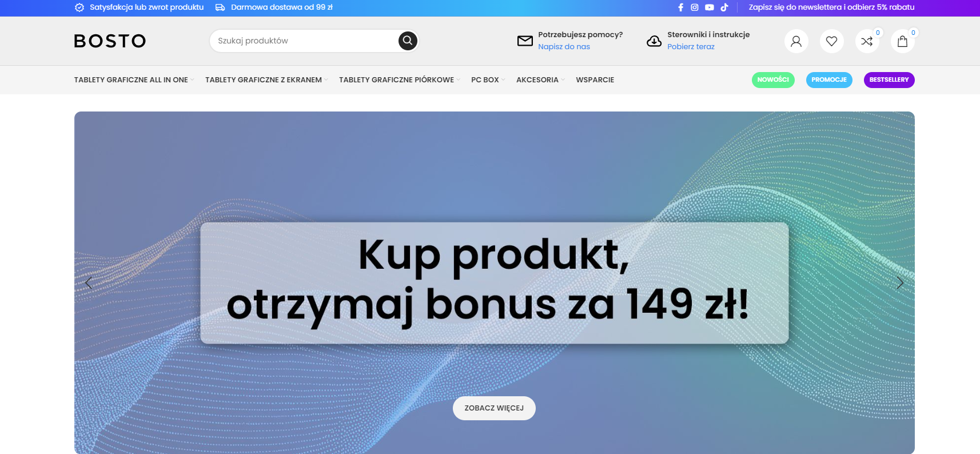Open the YouTube social icon
The width and height of the screenshot is (980, 454).
pyautogui.click(x=710, y=7)
